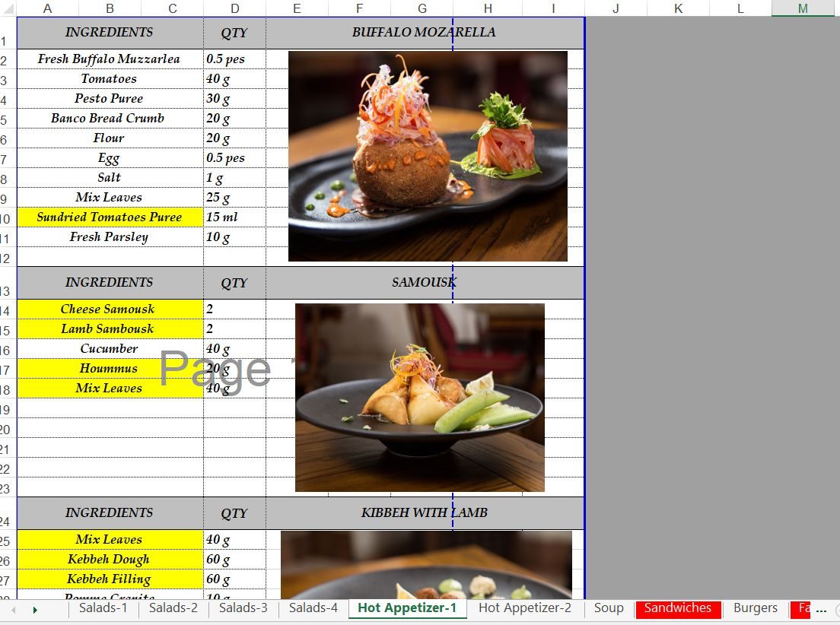The image size is (840, 625).
Task: Click the '25 g' quantity for Mix Leaves
Action: pyautogui.click(x=234, y=198)
